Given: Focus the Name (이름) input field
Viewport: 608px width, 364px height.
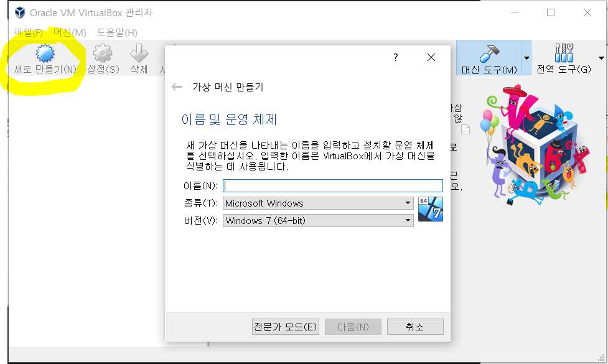Looking at the screenshot, I should coord(333,185).
